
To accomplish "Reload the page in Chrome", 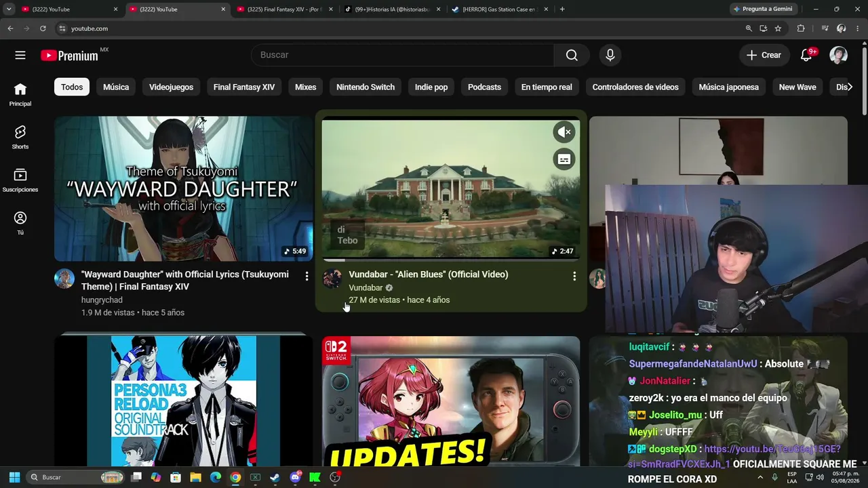I will (43, 28).
